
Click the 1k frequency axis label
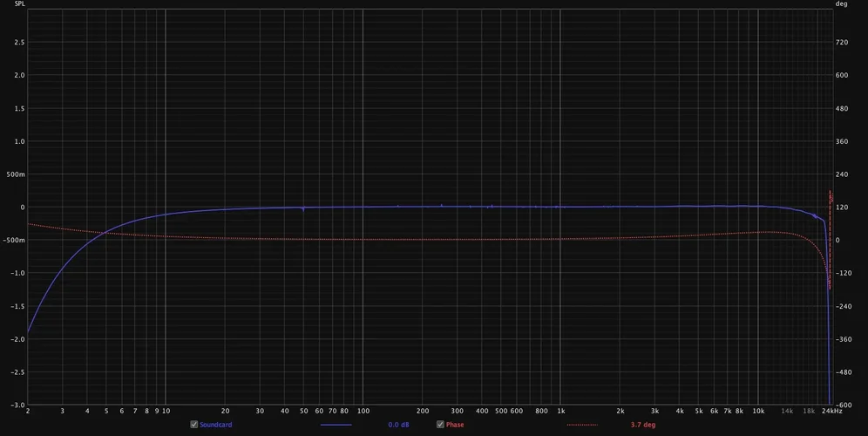560,411
